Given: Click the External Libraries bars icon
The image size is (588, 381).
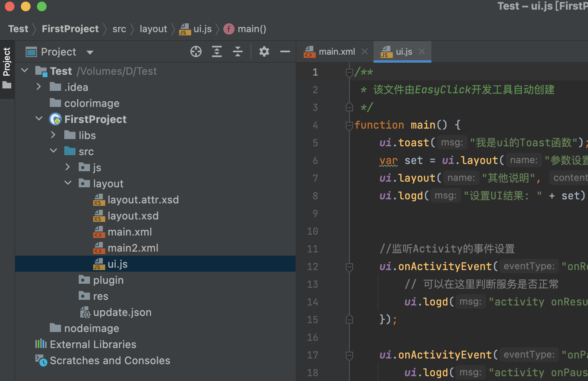Looking at the screenshot, I should 41,344.
